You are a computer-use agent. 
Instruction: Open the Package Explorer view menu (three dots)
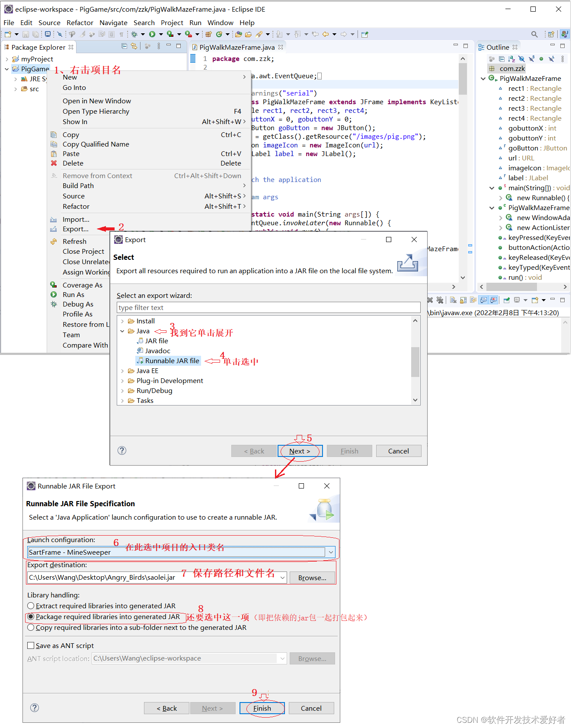coord(159,46)
